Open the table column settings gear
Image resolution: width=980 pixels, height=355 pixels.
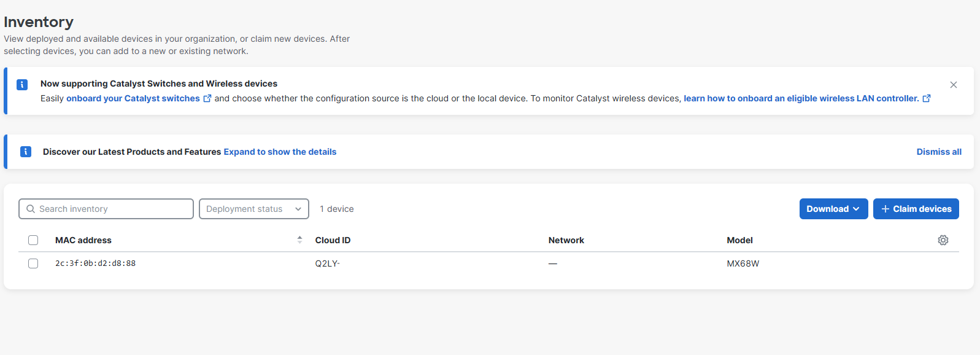coord(943,240)
